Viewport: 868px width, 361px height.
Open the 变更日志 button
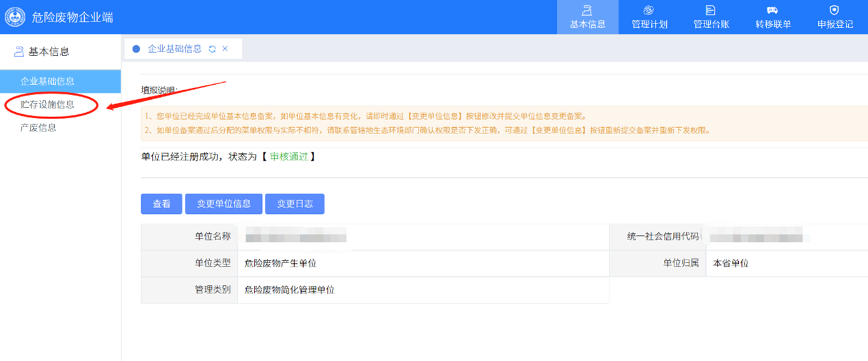(295, 204)
